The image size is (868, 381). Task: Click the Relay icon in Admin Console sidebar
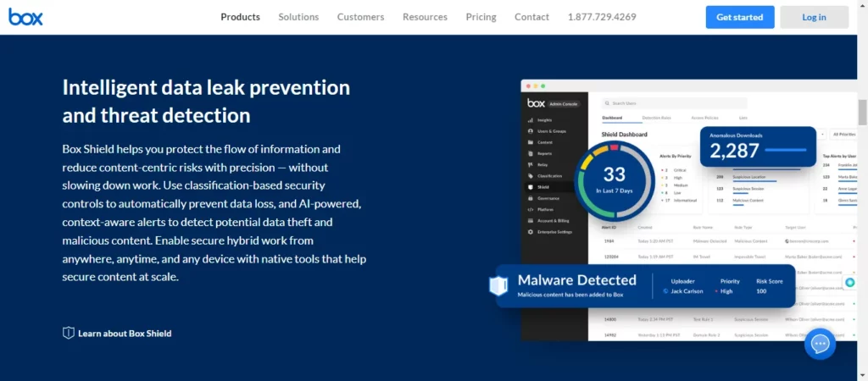pos(531,165)
